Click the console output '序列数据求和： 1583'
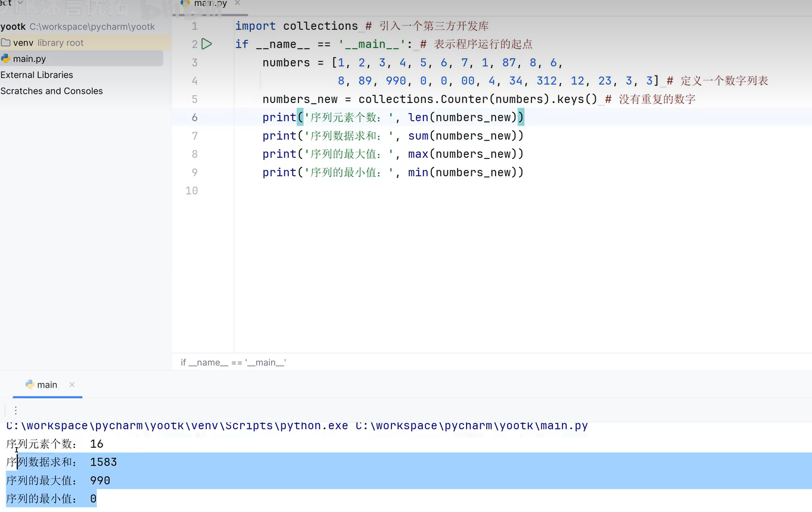Viewport: 812px width, 512px height. click(x=61, y=463)
